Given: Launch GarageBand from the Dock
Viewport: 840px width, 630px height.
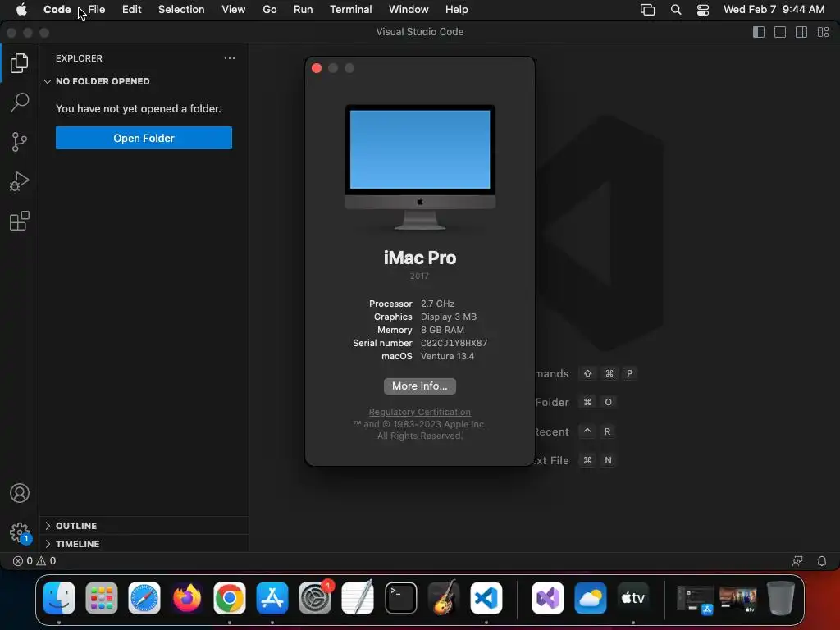Looking at the screenshot, I should (444, 598).
